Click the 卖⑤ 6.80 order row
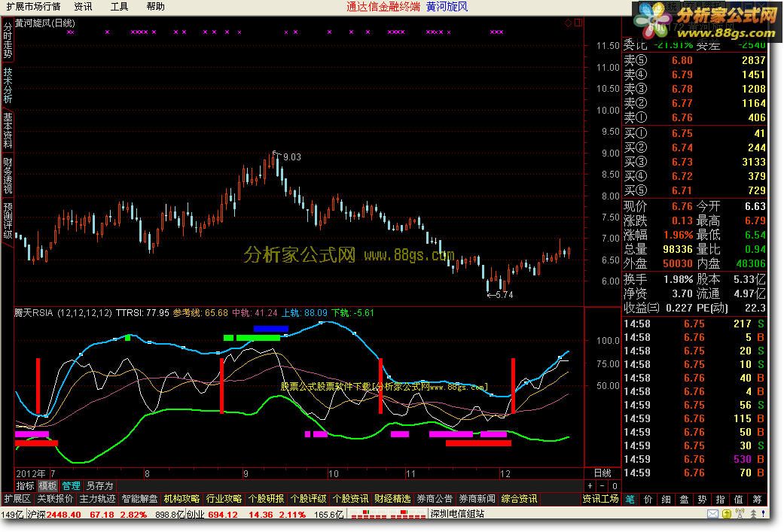784x532 pixels. pyautogui.click(x=694, y=60)
